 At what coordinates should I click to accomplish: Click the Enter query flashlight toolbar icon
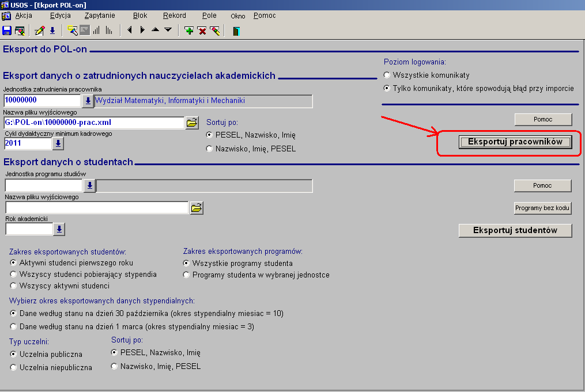point(73,31)
